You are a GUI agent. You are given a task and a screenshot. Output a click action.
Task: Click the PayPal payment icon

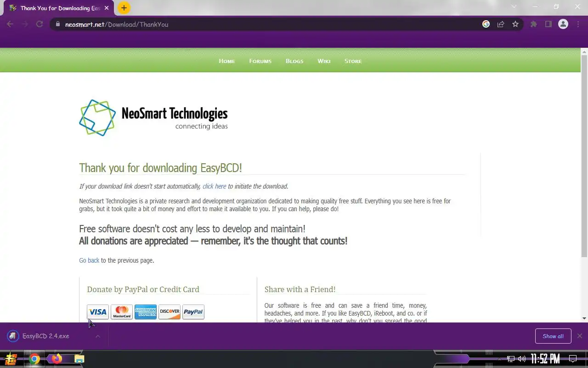point(193,312)
